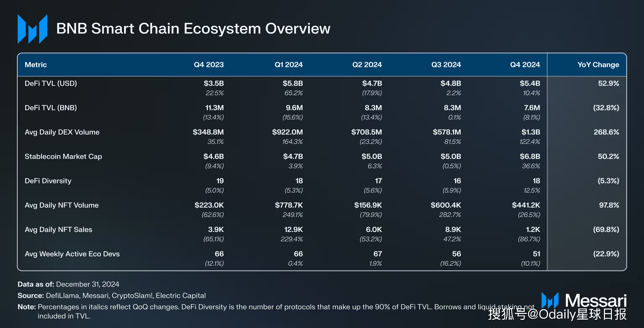This screenshot has height=328, width=644.
Task: Click the 9.6M TVL in BNB value
Action: [x=294, y=108]
